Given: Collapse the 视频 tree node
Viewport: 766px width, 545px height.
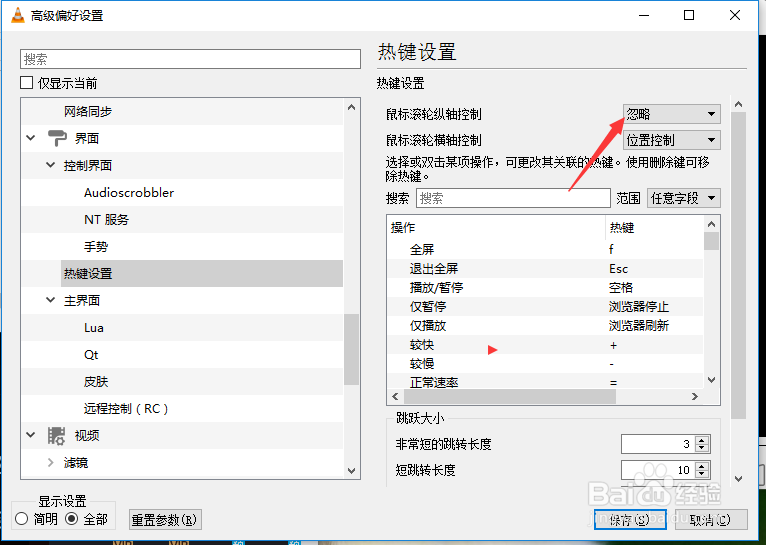Looking at the screenshot, I should 31,435.
